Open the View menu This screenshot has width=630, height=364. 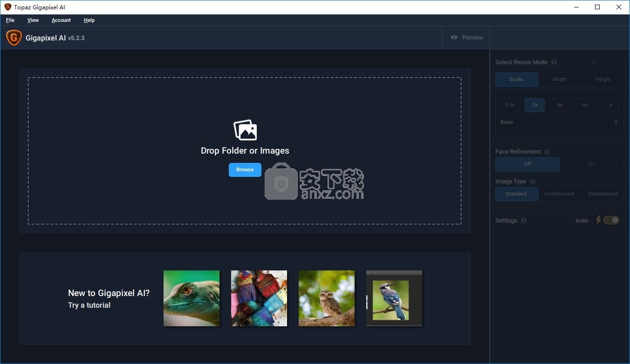click(33, 20)
